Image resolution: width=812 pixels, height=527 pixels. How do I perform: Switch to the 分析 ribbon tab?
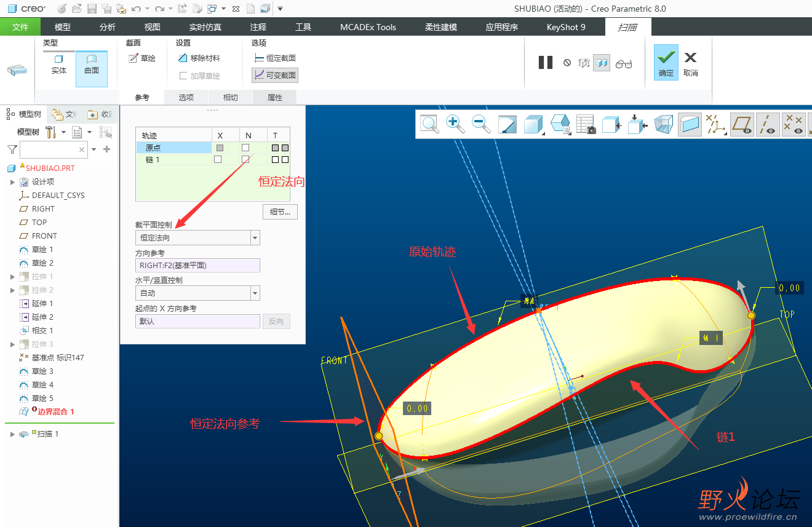pyautogui.click(x=108, y=27)
